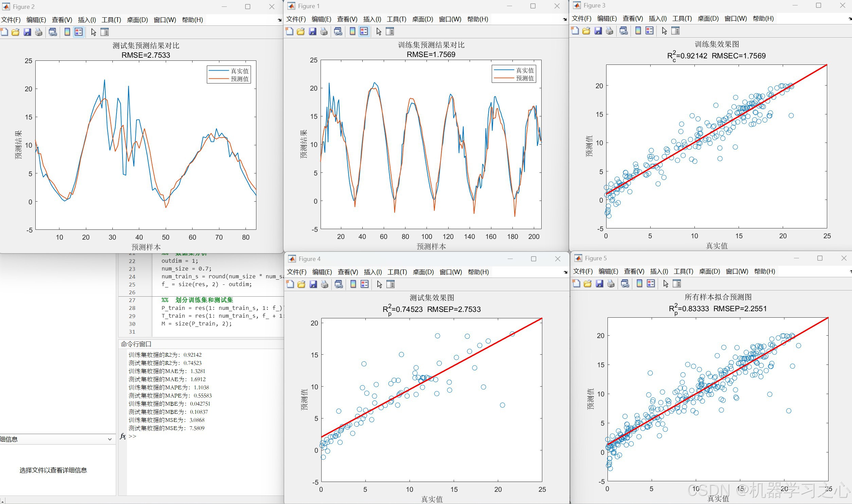The height and width of the screenshot is (504, 852).
Task: Click Link Plot icon in Figure 5 toolbar
Action: click(625, 284)
